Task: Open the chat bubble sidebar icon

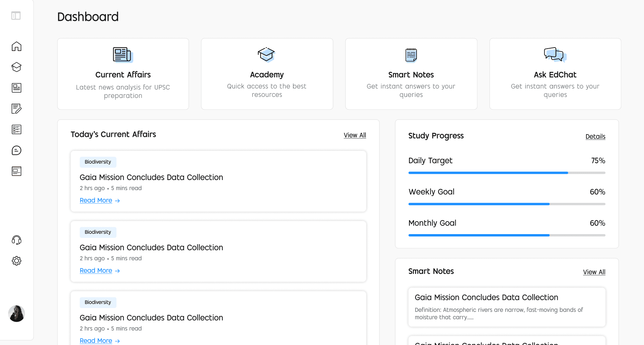Action: pos(16,150)
